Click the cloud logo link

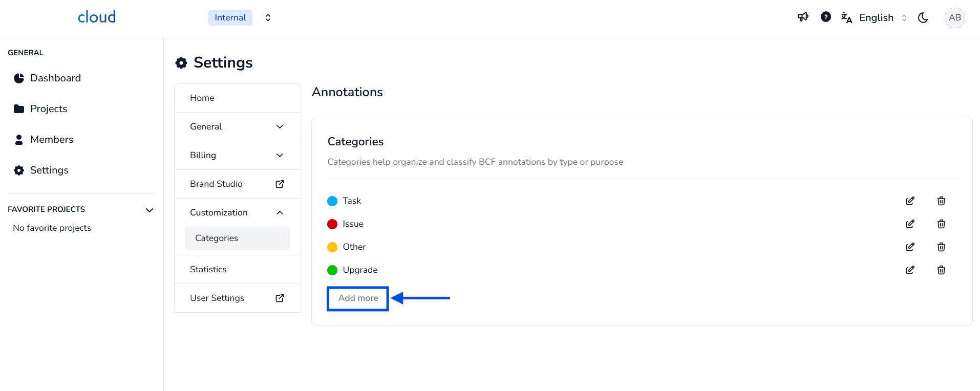[97, 17]
